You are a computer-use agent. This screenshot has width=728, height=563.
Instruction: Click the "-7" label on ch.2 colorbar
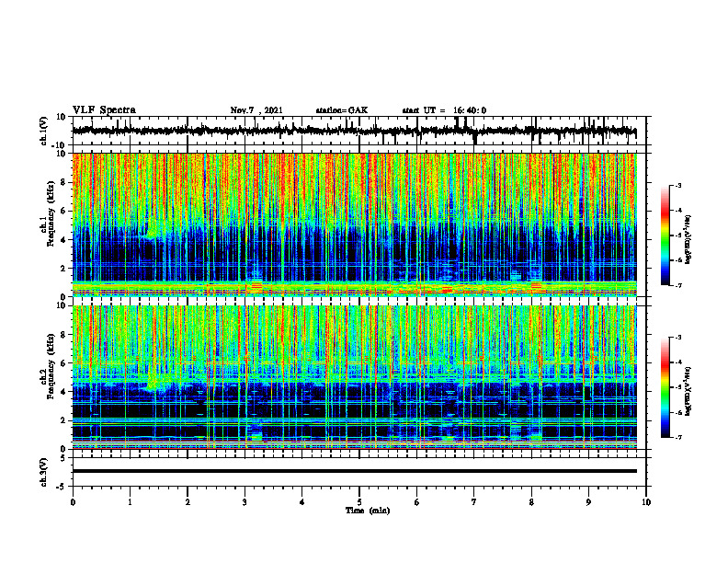point(677,438)
